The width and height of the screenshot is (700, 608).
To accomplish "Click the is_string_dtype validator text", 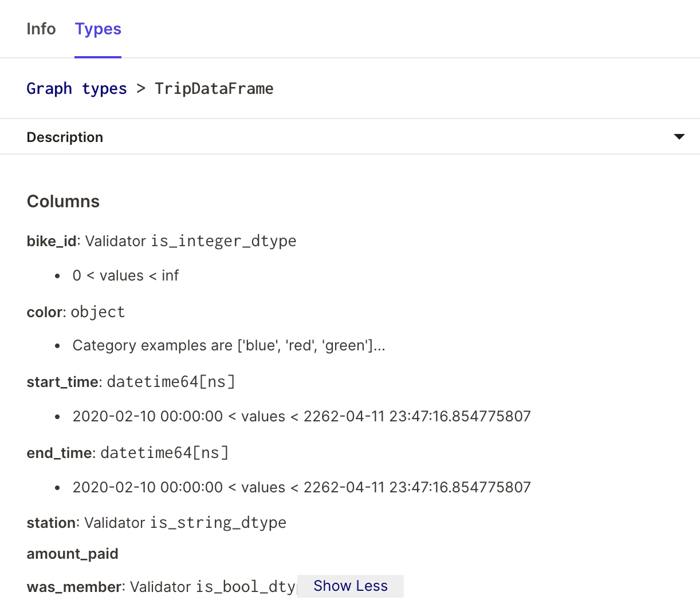I will pos(218,523).
